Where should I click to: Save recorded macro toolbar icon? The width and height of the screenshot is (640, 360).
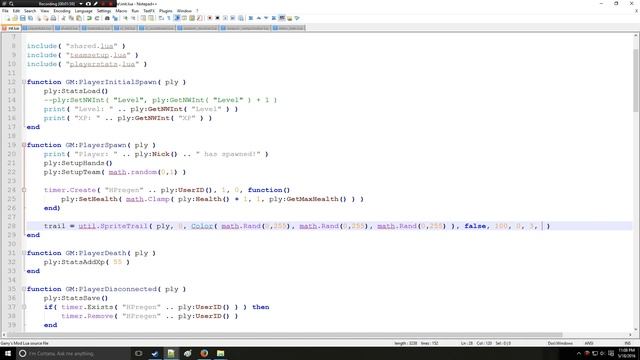(241, 18)
